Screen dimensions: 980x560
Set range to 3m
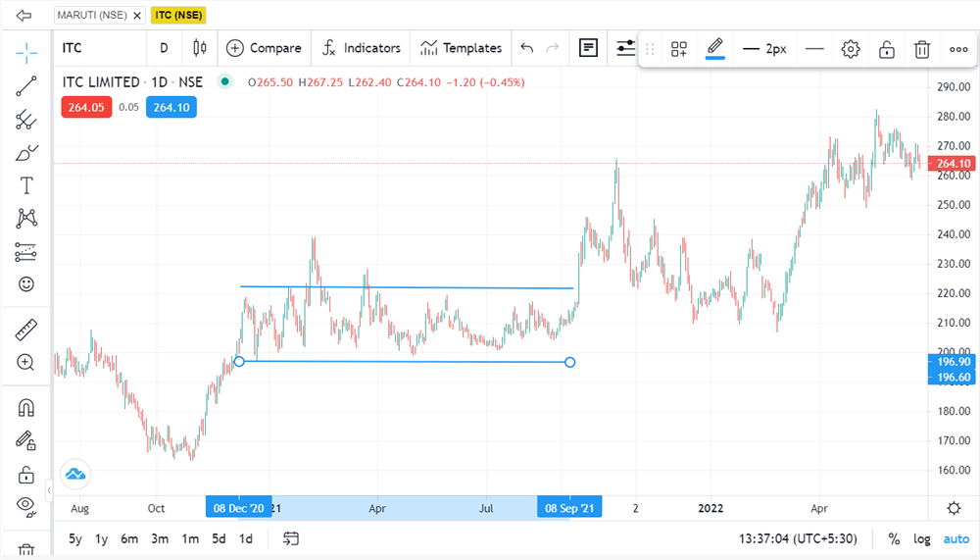click(160, 538)
